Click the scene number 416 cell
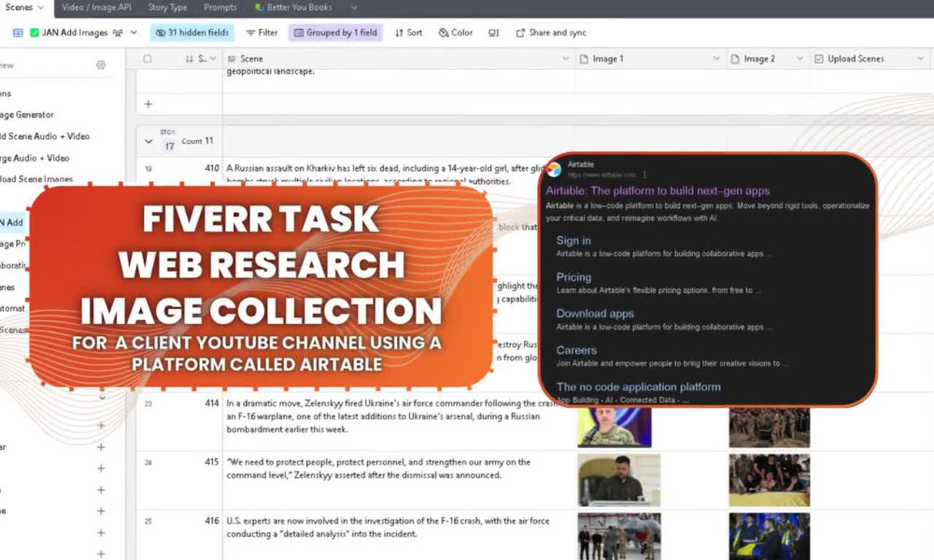This screenshot has width=934, height=560. coord(211,521)
